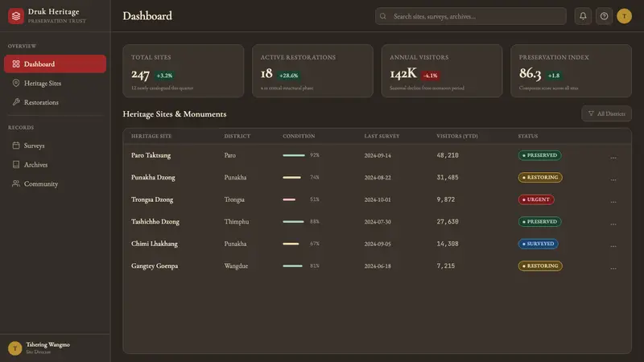644x362 pixels.
Task: Select Gangtey Goenpa site name
Action: click(155, 266)
